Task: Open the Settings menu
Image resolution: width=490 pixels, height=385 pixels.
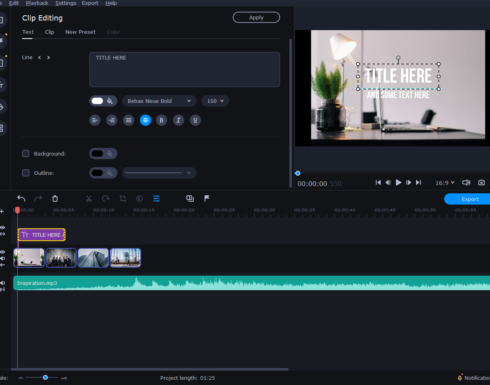Action: [x=66, y=3]
